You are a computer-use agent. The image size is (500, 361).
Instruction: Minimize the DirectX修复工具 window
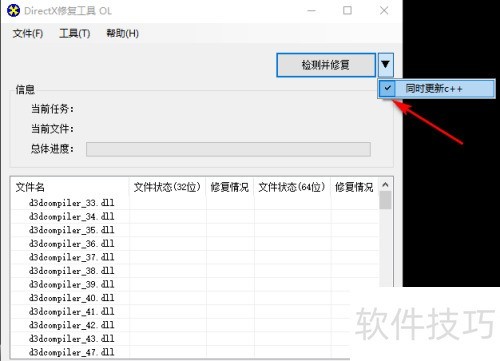311,11
